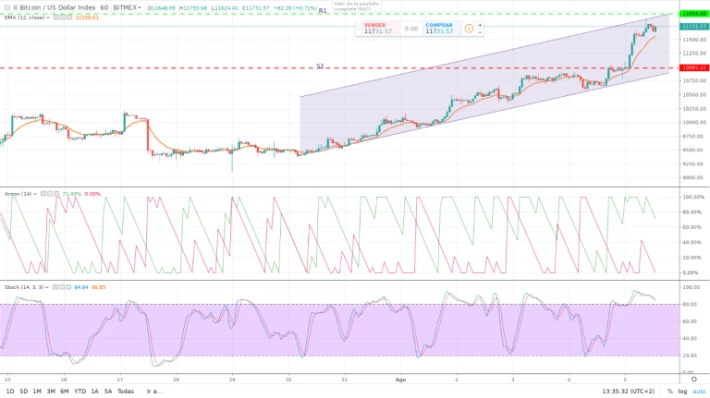Click the 'Ir a...' go-to-date button
This screenshot has height=398, width=710.
tap(154, 391)
